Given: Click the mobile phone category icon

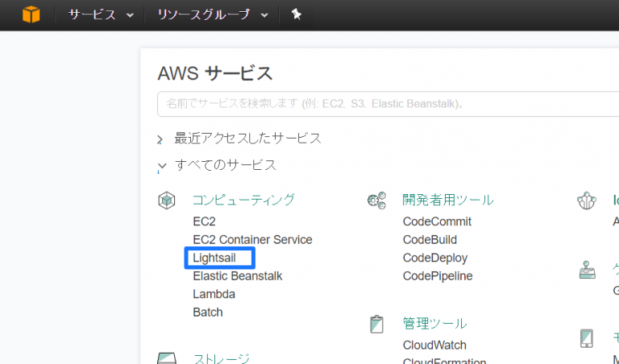Looking at the screenshot, I should pos(587,338).
